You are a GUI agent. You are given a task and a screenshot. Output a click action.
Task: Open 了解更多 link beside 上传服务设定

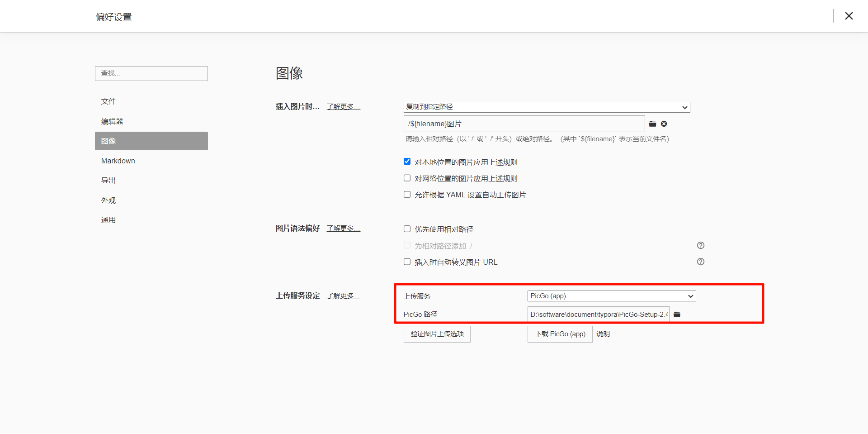coord(344,296)
